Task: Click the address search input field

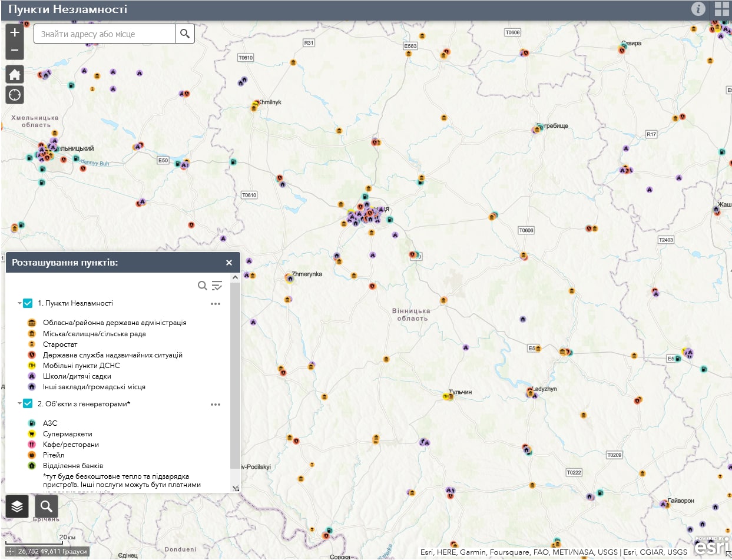Action: coord(105,34)
